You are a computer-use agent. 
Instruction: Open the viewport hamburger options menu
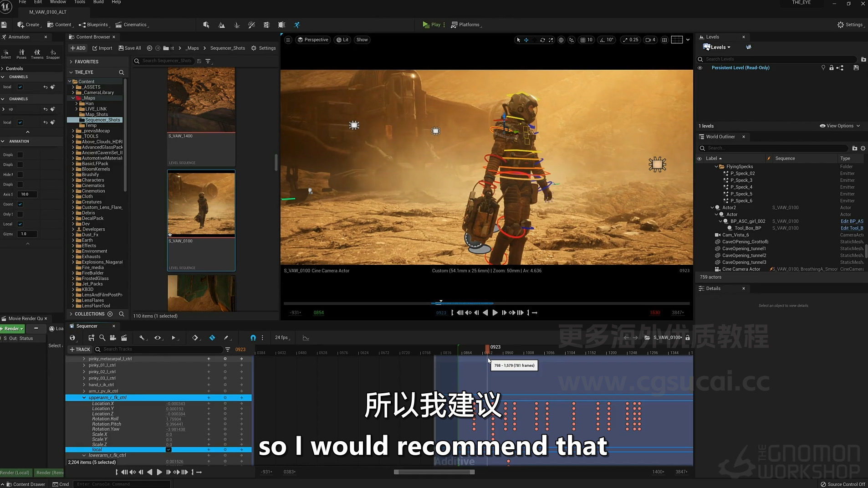click(x=288, y=40)
